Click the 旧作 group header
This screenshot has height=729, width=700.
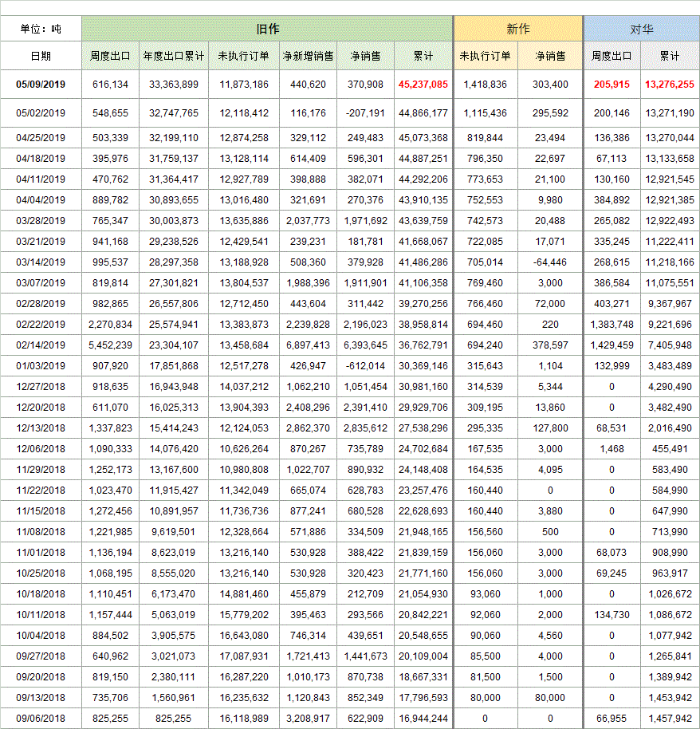tap(267, 29)
